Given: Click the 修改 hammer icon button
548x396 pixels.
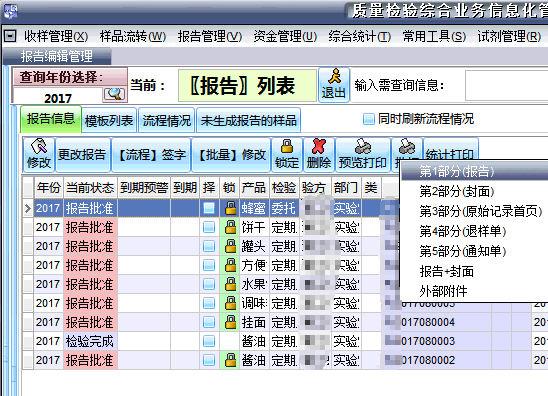Looking at the screenshot, I should pos(39,154).
